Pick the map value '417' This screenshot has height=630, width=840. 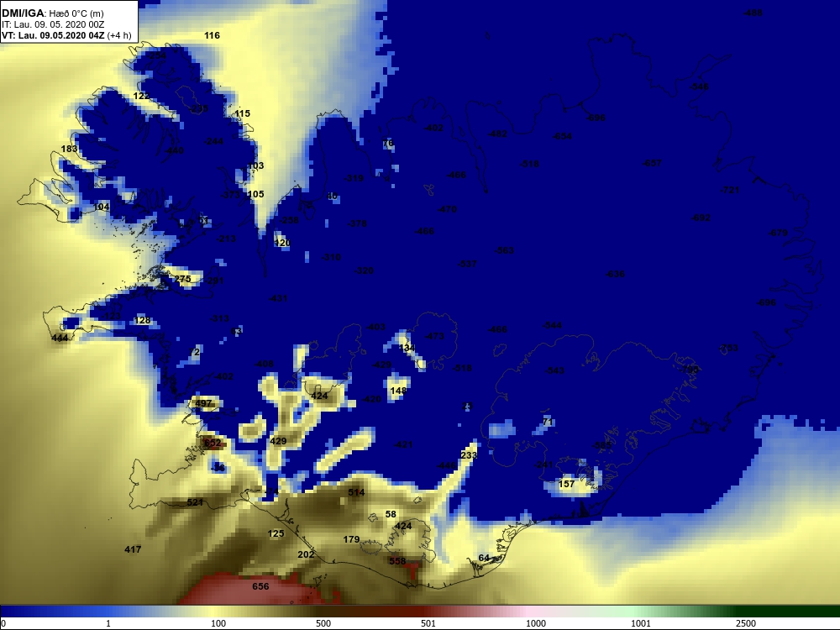coord(133,549)
